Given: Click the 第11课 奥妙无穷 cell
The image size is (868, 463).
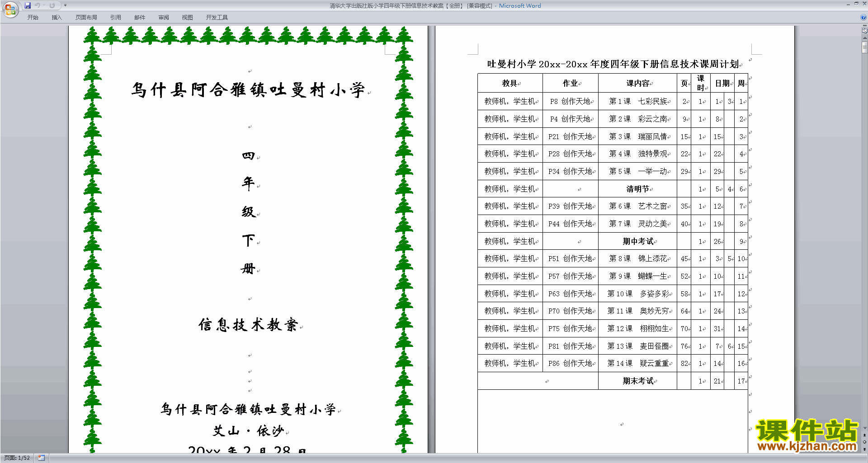Looking at the screenshot, I should coord(637,311).
